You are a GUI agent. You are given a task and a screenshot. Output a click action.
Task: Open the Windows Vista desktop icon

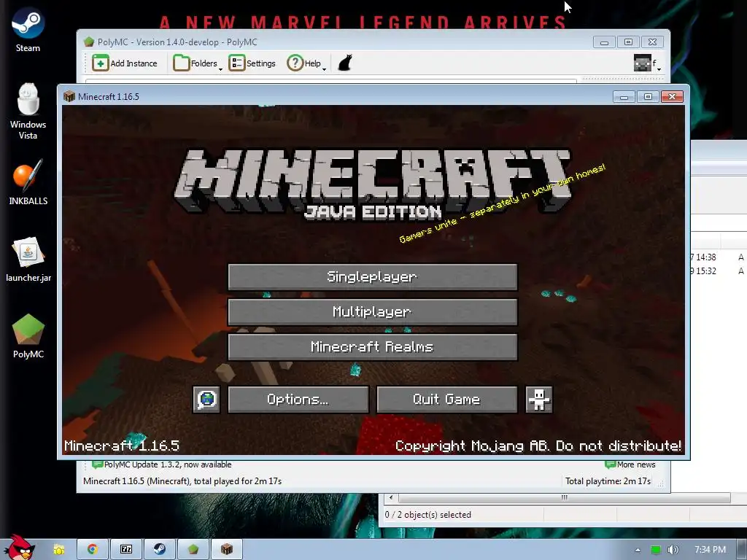pyautogui.click(x=28, y=112)
